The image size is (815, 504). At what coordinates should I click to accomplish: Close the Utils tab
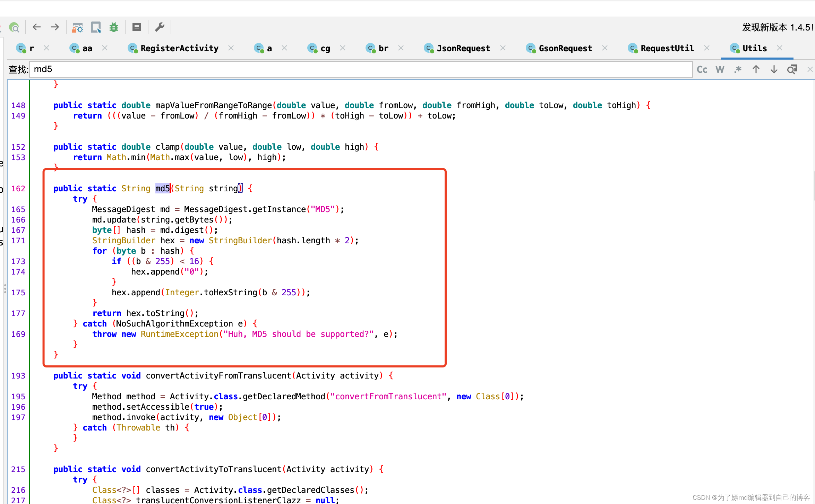(x=780, y=48)
